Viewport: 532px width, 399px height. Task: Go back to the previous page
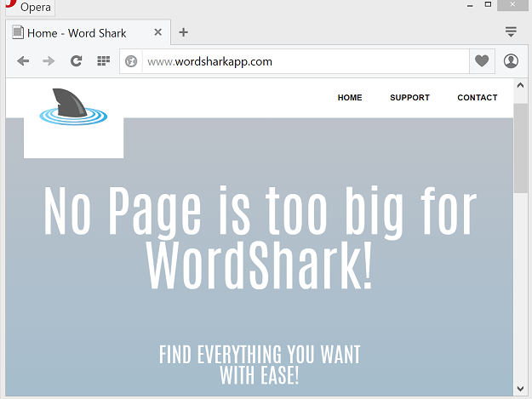(23, 61)
